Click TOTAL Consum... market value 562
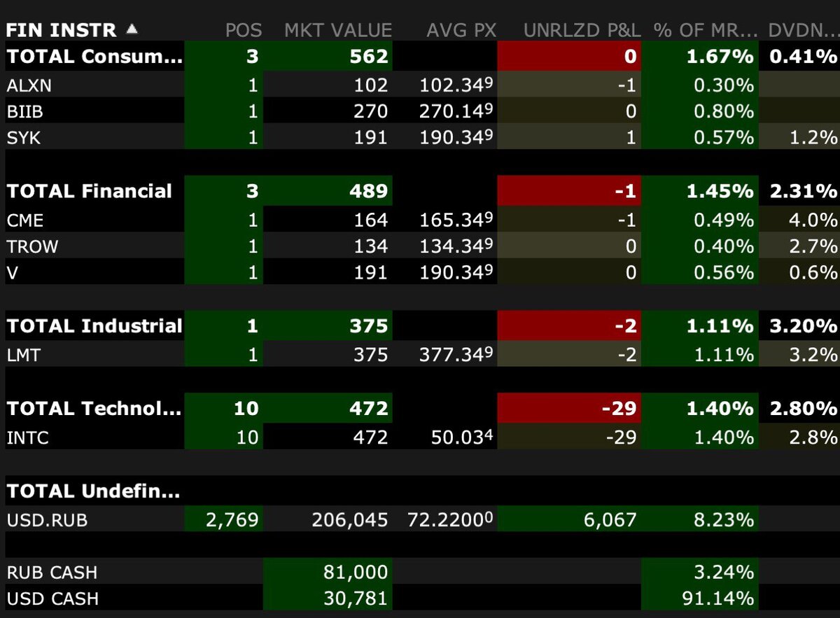 click(x=369, y=57)
